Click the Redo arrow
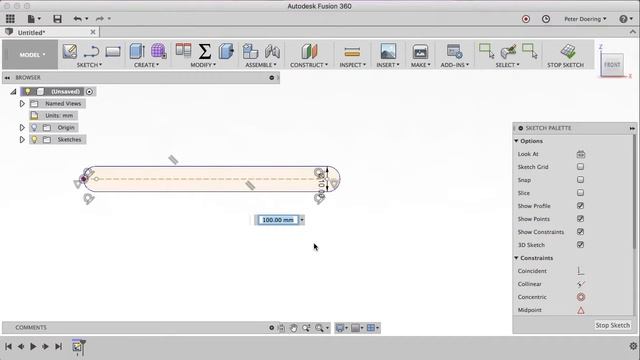Image resolution: width=640 pixels, height=360 pixels. click(x=100, y=19)
